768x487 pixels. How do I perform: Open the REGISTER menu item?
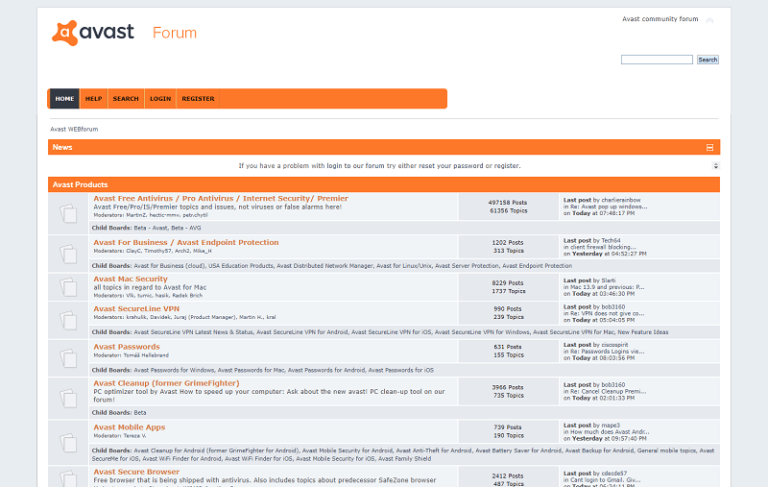click(198, 98)
